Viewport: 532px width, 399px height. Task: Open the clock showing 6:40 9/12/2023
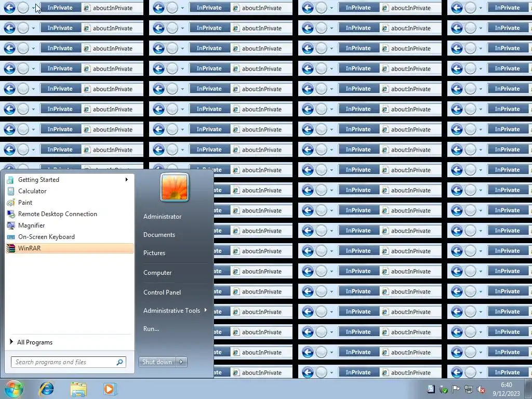pyautogui.click(x=506, y=389)
